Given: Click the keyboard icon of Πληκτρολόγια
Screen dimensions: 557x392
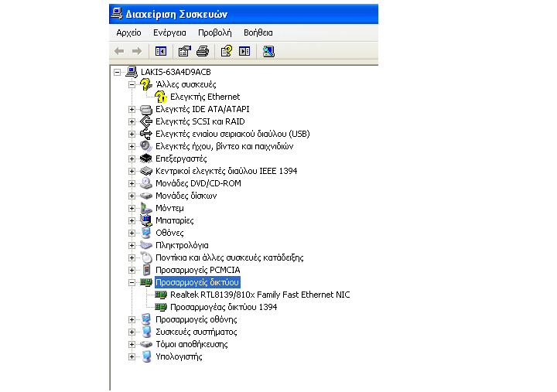Looking at the screenshot, I should point(146,245).
